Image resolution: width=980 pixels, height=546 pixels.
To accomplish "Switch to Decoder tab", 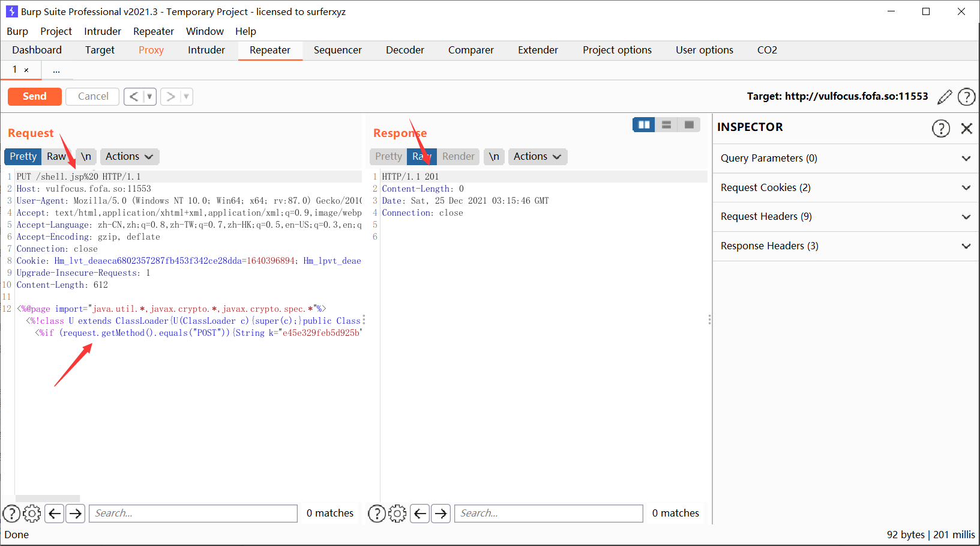I will [405, 50].
